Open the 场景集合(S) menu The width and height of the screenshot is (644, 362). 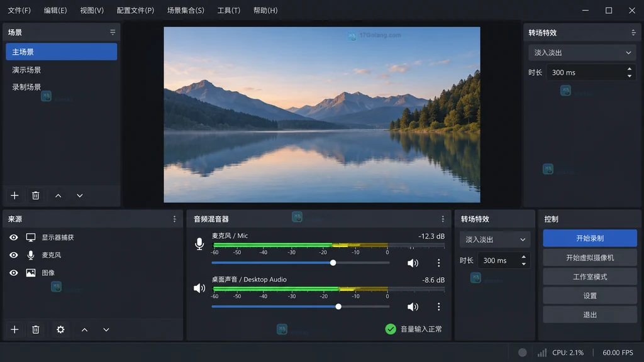click(186, 10)
